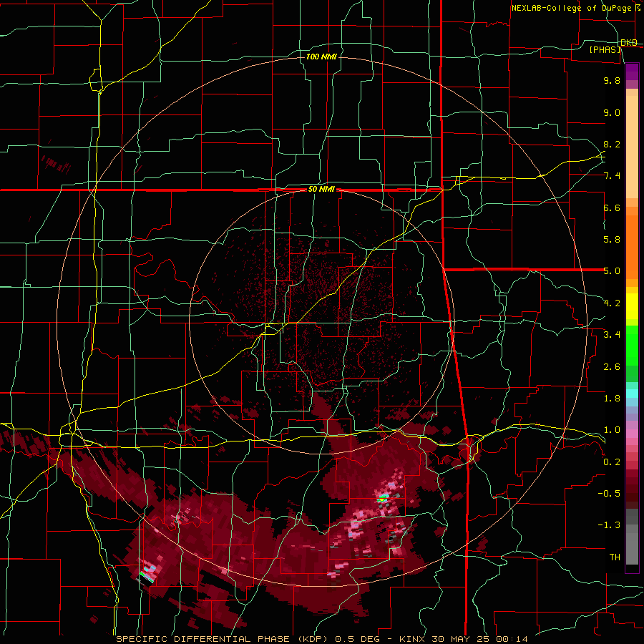Click the 9.8 scale value
644x644 pixels.
pyautogui.click(x=612, y=80)
